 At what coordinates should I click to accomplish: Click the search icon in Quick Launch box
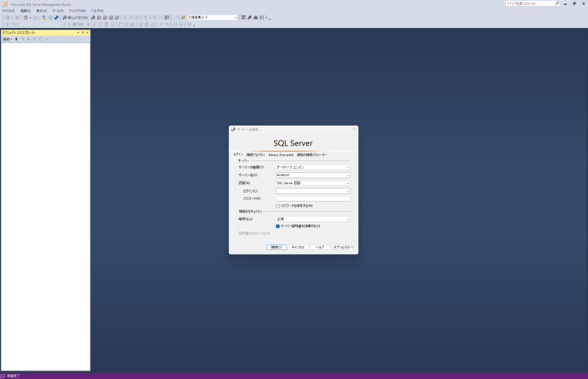(x=557, y=3)
